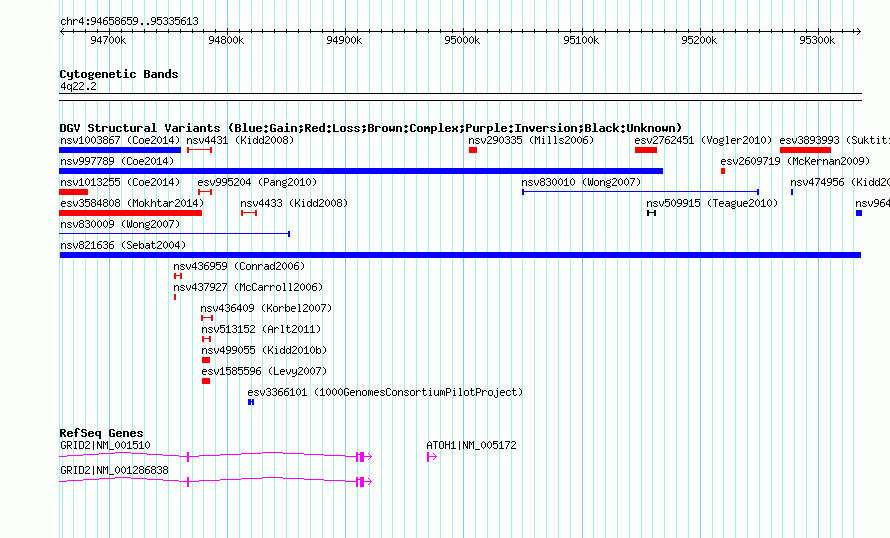Click the nsv509915 (Teague2010) black marker
The width and height of the screenshot is (890, 538).
click(x=652, y=213)
